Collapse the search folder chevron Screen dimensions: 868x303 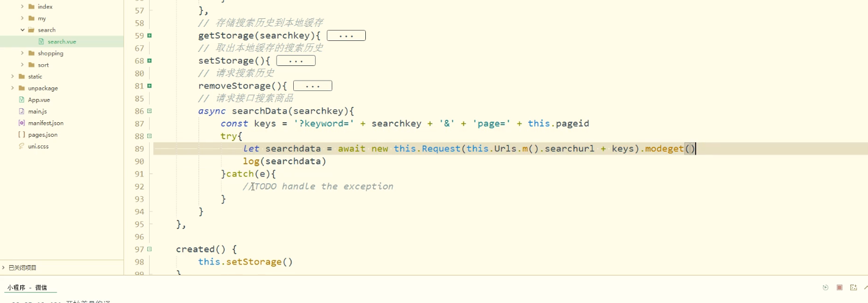pyautogui.click(x=23, y=30)
